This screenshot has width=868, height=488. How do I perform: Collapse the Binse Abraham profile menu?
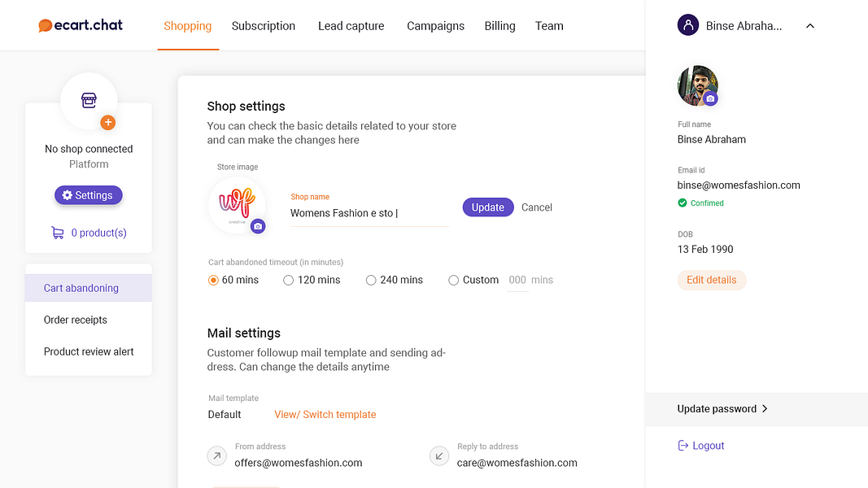coord(809,26)
